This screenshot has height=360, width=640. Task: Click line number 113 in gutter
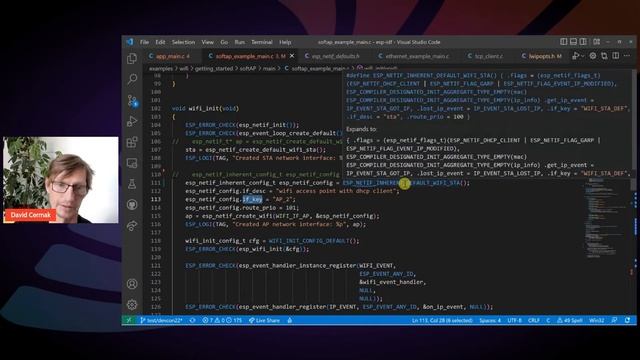pyautogui.click(x=156, y=199)
